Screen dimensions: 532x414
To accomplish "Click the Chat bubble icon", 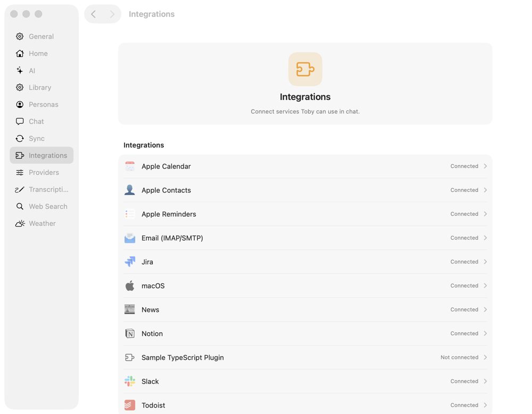I will tap(20, 121).
